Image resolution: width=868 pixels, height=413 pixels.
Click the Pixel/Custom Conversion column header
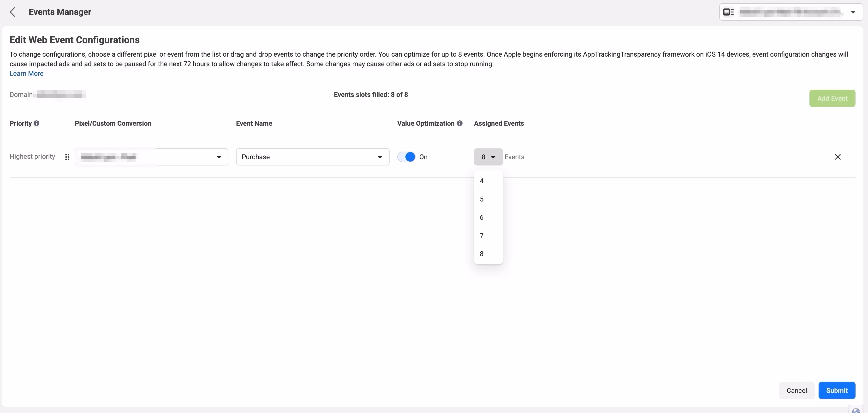click(113, 123)
